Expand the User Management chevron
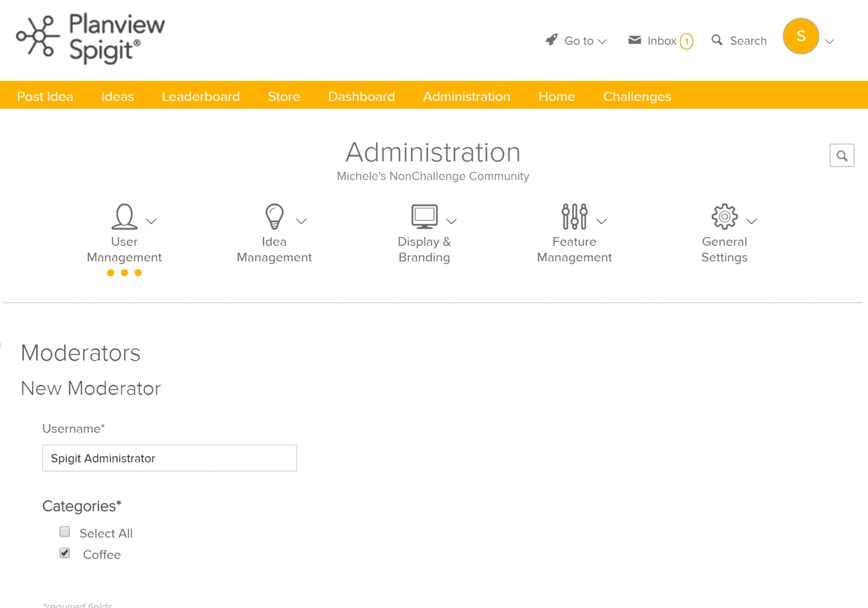 coord(151,221)
